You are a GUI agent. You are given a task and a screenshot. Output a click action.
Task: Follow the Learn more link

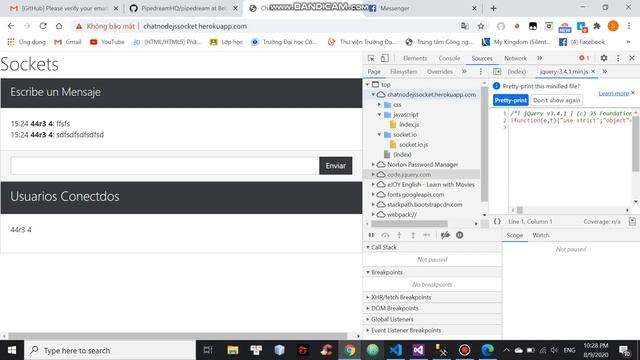[x=613, y=93]
